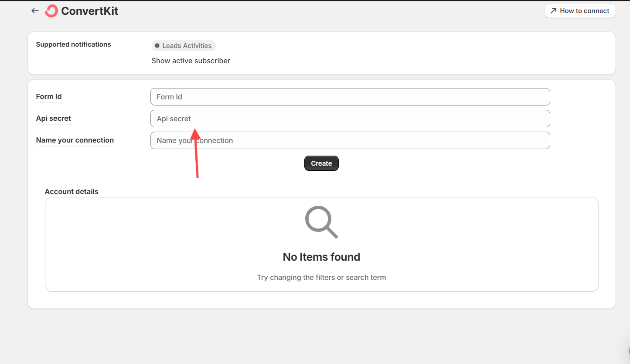
Task: Click the Account details heading
Action: (x=72, y=191)
